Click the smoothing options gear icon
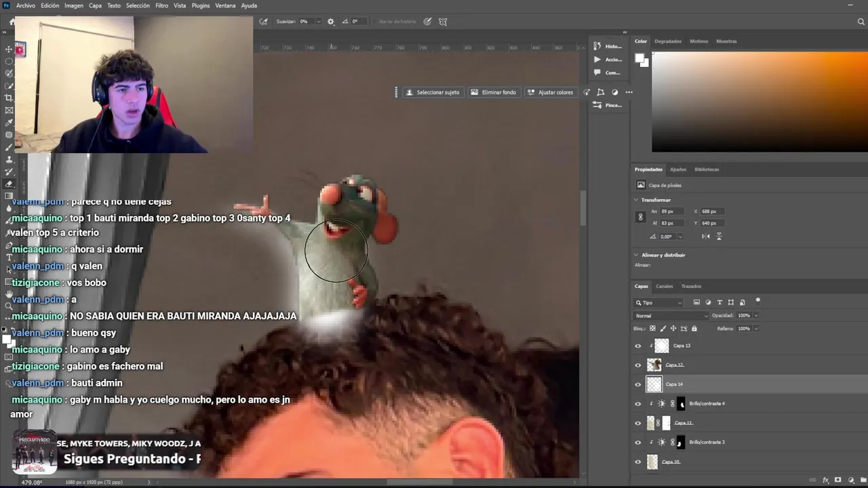868x488 pixels. pos(331,22)
